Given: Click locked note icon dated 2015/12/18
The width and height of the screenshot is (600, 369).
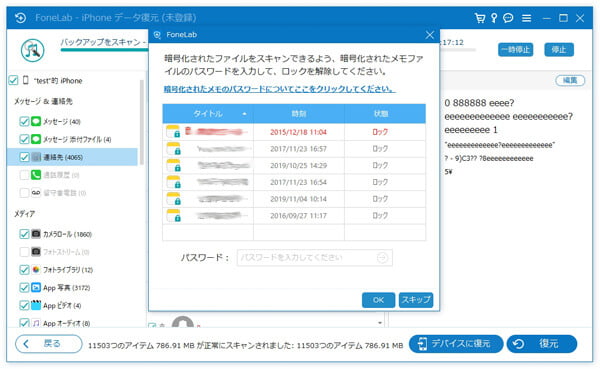Looking at the screenshot, I should pyautogui.click(x=173, y=131).
